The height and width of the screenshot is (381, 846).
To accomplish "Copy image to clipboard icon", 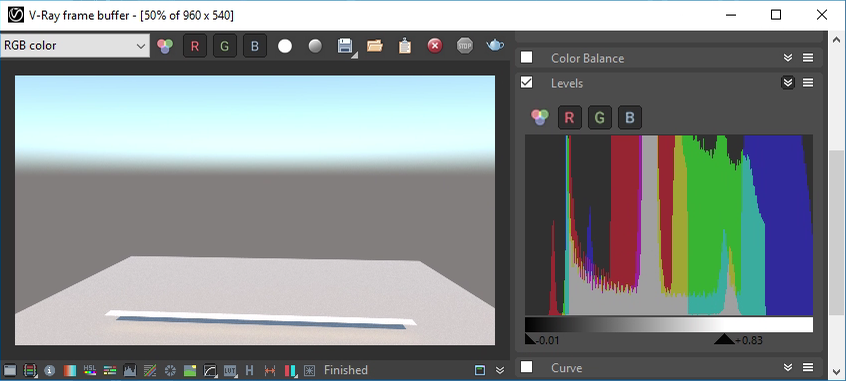I will [x=405, y=46].
